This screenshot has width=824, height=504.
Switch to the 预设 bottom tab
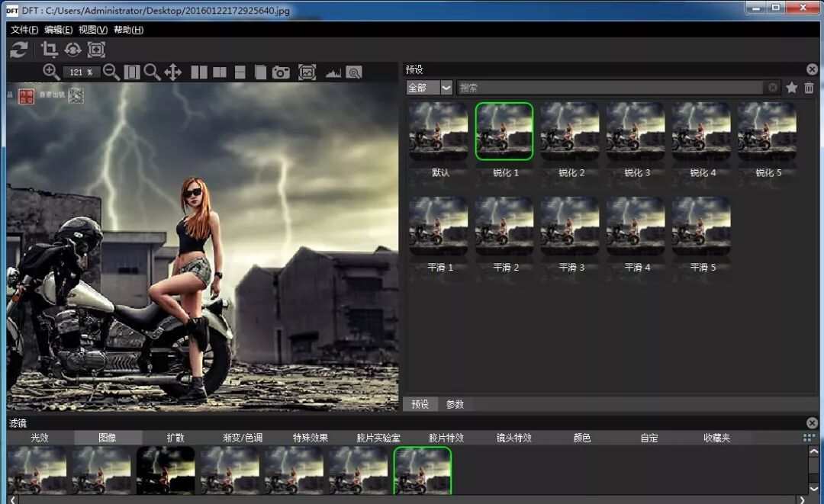click(420, 403)
